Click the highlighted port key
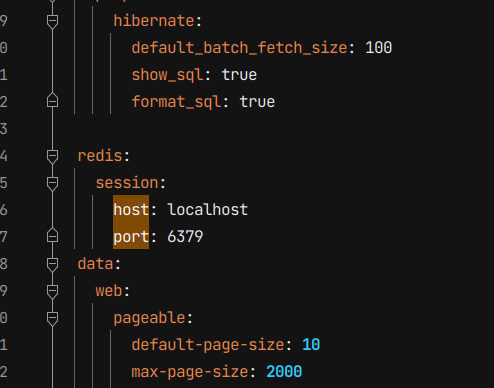This screenshot has width=494, height=388. point(131,237)
